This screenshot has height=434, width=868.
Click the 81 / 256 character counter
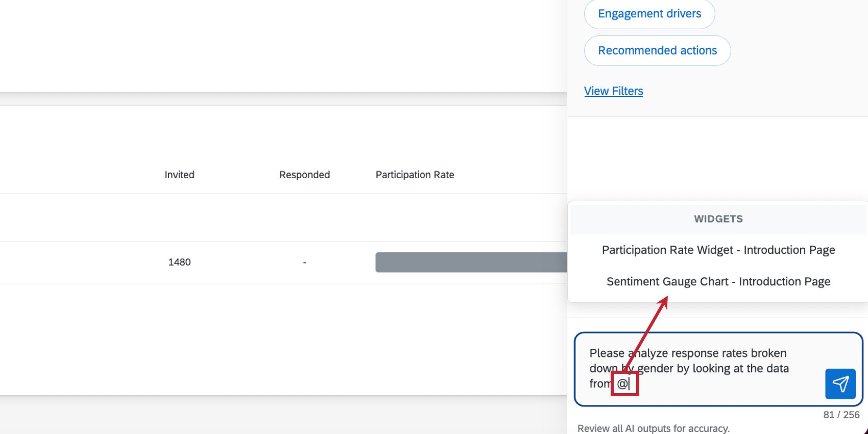click(x=841, y=415)
